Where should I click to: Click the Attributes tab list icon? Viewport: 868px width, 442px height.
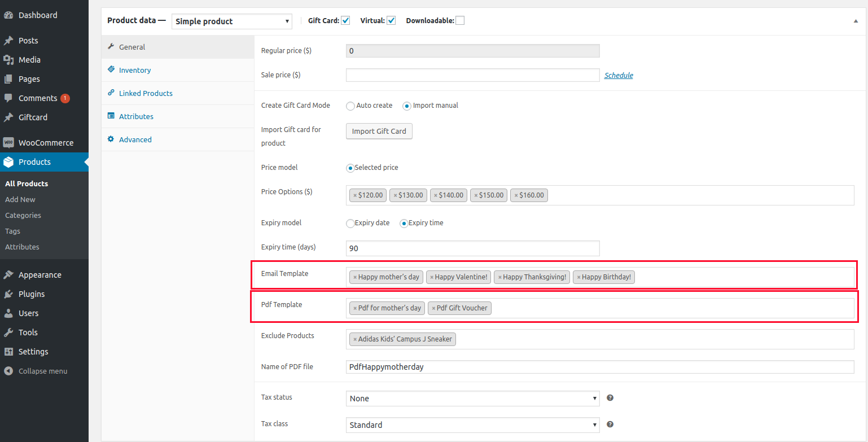[x=111, y=116]
